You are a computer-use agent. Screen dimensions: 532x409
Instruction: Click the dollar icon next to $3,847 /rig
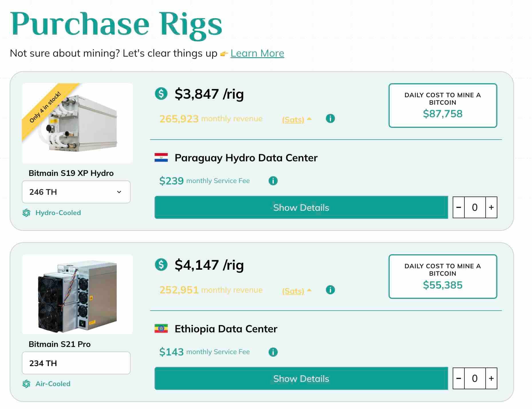pyautogui.click(x=161, y=94)
